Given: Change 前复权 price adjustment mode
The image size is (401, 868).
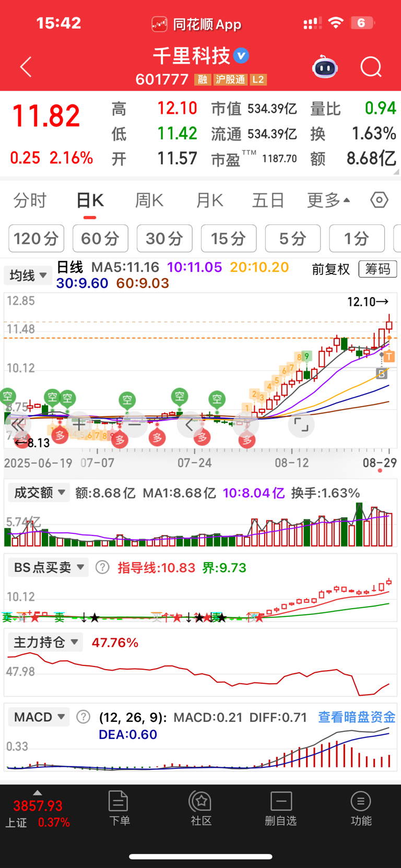Looking at the screenshot, I should point(331,269).
